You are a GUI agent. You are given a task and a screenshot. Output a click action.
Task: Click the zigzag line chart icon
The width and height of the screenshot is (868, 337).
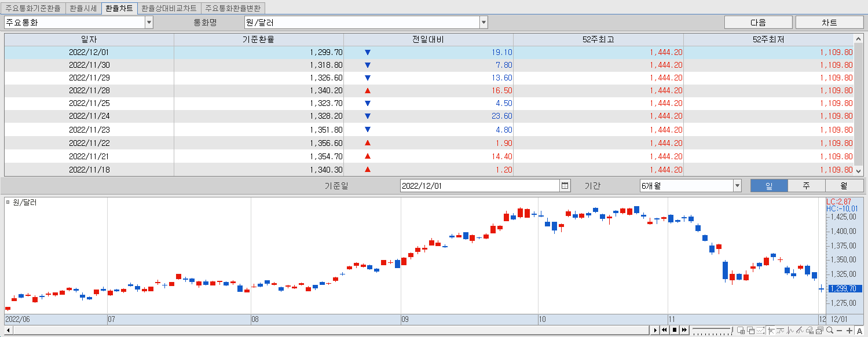(x=790, y=331)
